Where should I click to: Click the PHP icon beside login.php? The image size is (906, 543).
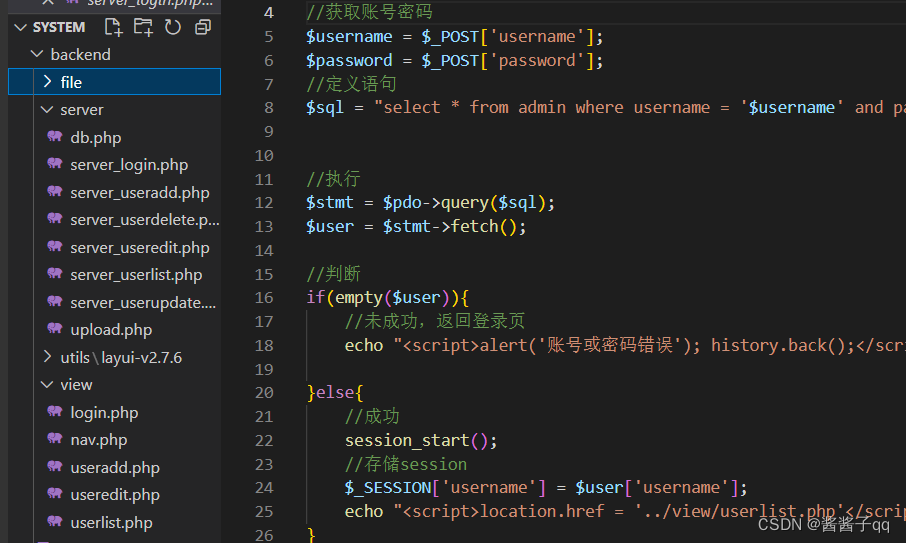(x=55, y=412)
